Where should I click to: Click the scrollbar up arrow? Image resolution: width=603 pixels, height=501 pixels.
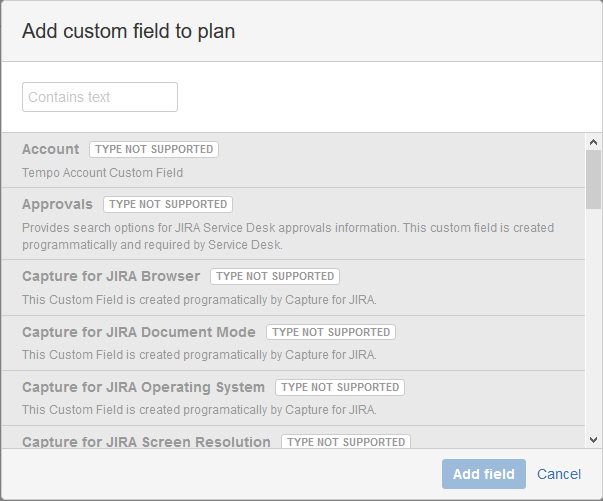click(593, 142)
